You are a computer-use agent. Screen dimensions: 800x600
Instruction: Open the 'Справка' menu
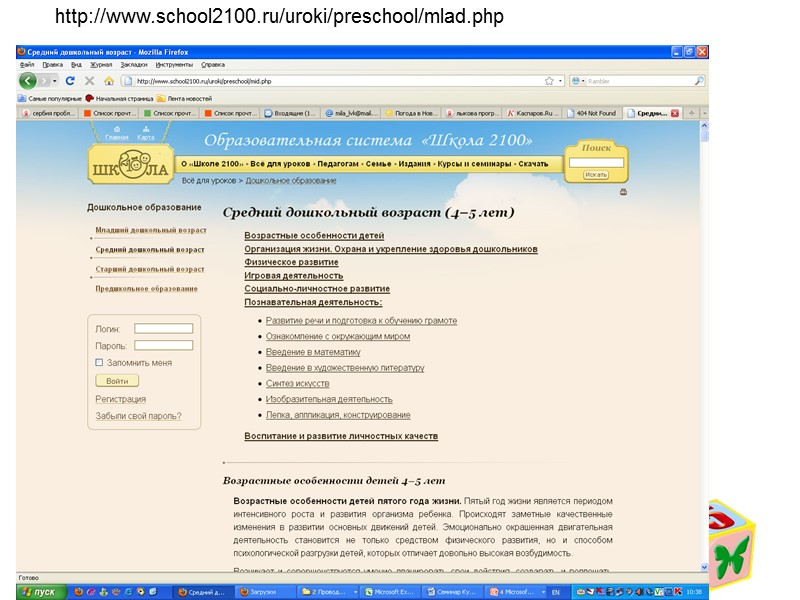tap(213, 65)
